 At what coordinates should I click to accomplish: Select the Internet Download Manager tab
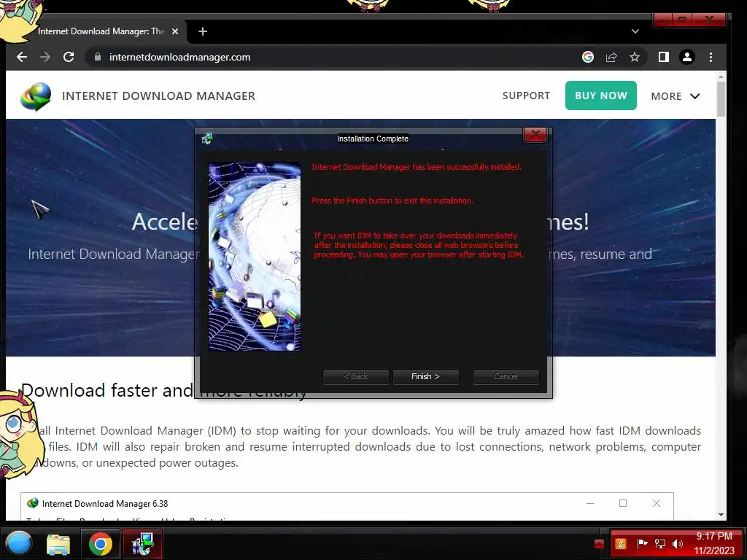(100, 31)
